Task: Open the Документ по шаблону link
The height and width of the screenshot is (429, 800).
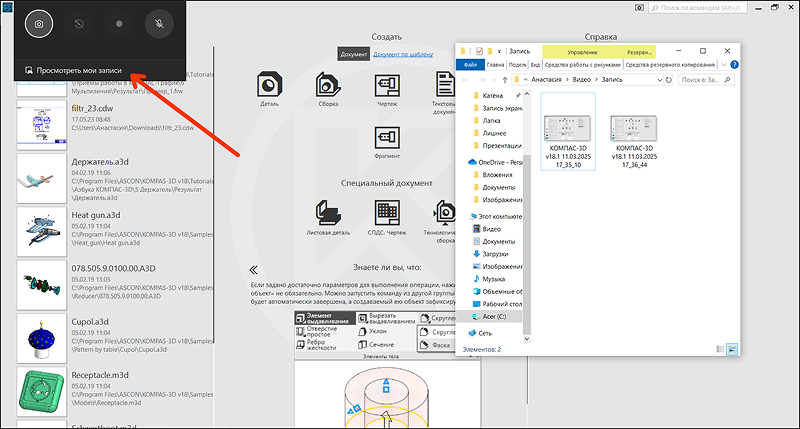Action: click(x=403, y=54)
